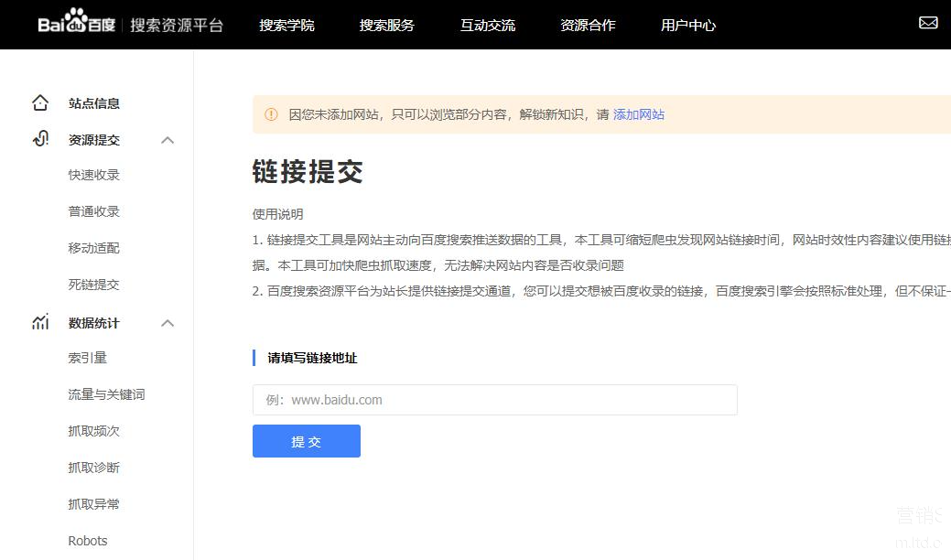This screenshot has height=560, width=951.
Task: Open Robots in sidebar
Action: (88, 541)
